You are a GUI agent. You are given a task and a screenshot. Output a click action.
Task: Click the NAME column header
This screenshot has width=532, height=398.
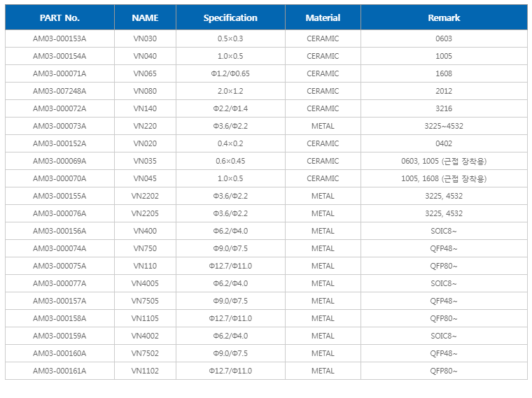(x=145, y=17)
